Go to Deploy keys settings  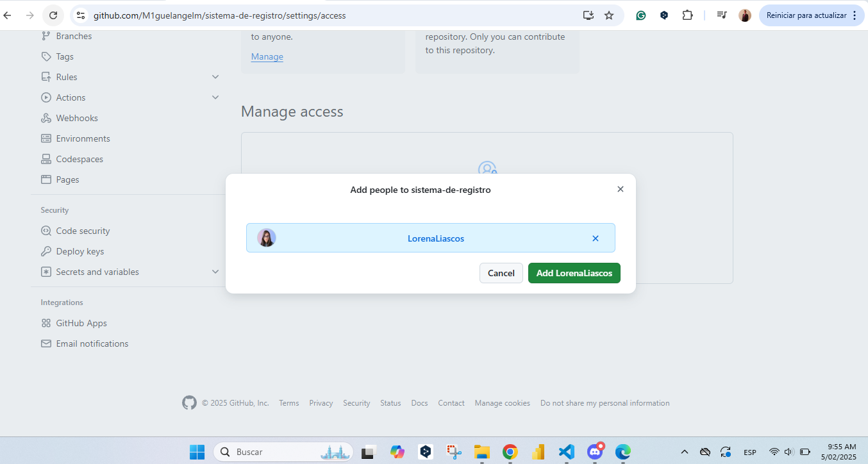[79, 251]
